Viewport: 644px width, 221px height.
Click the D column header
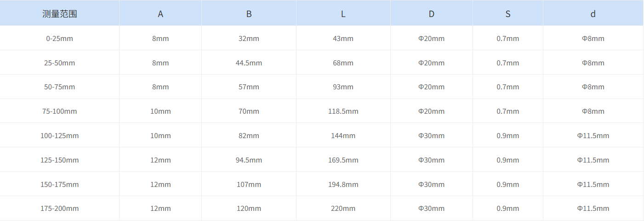pos(431,14)
